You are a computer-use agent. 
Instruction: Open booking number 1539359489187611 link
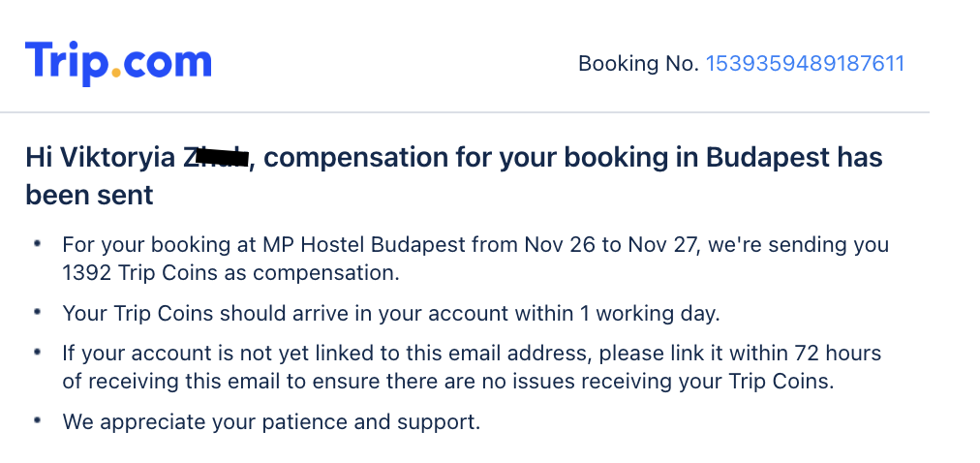805,64
